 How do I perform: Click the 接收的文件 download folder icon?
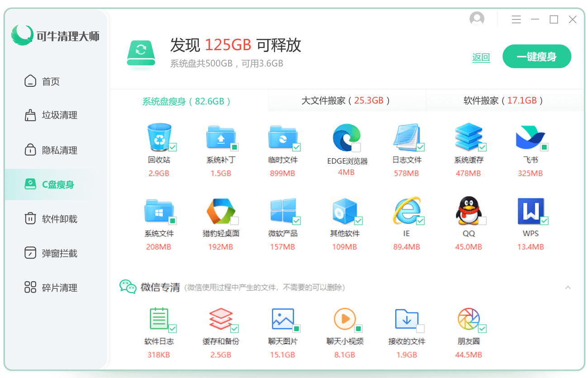pos(407,319)
